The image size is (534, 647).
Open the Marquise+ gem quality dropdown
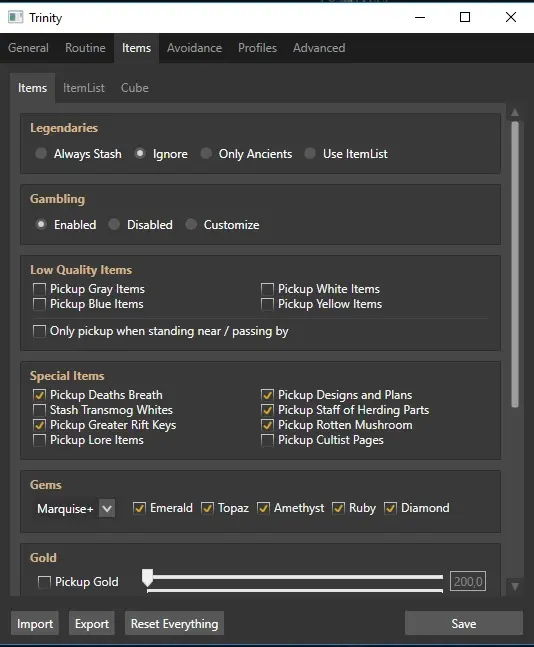(107, 508)
